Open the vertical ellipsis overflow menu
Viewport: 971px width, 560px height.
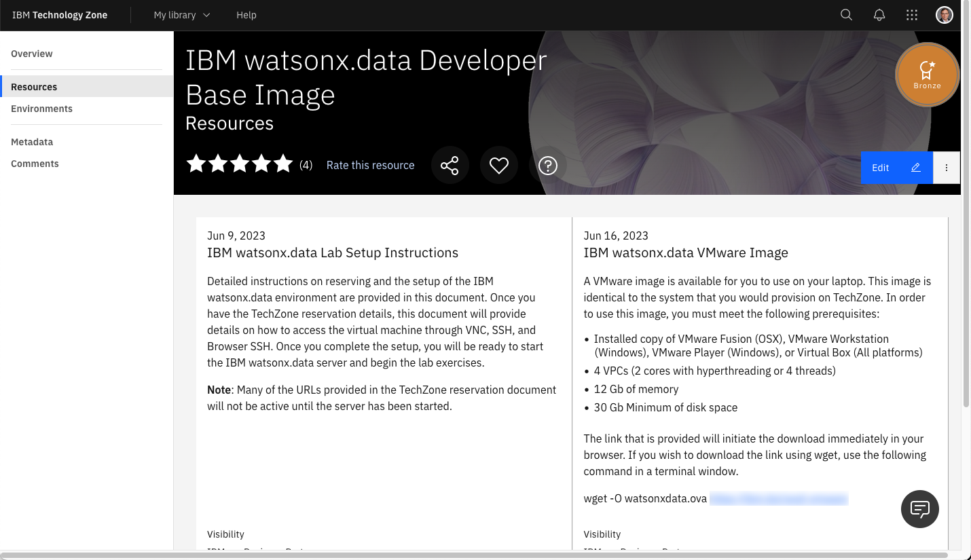(x=947, y=168)
